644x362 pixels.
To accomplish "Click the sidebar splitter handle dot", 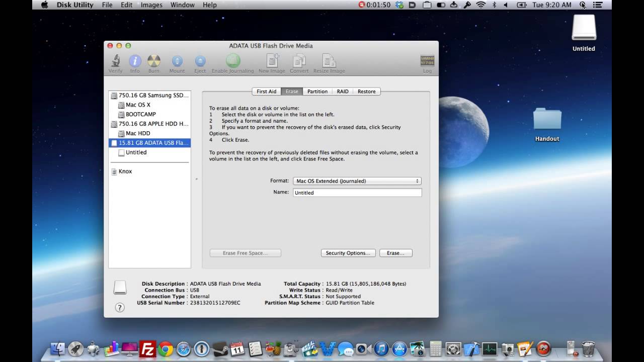I will tap(196, 179).
